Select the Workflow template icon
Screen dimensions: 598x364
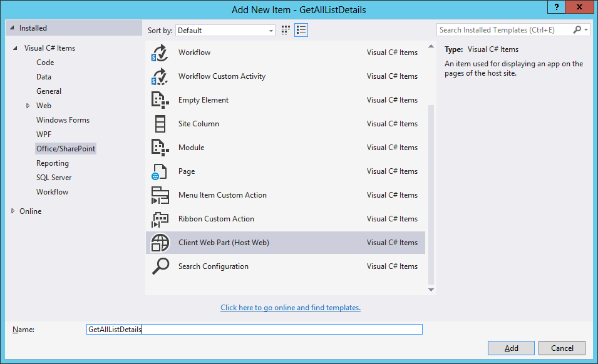coord(160,53)
